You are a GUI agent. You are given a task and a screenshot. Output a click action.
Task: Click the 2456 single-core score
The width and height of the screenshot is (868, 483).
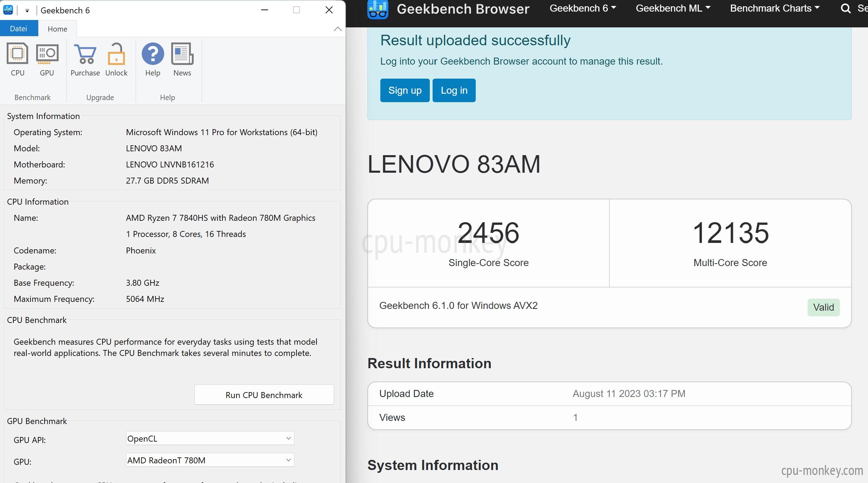(488, 233)
